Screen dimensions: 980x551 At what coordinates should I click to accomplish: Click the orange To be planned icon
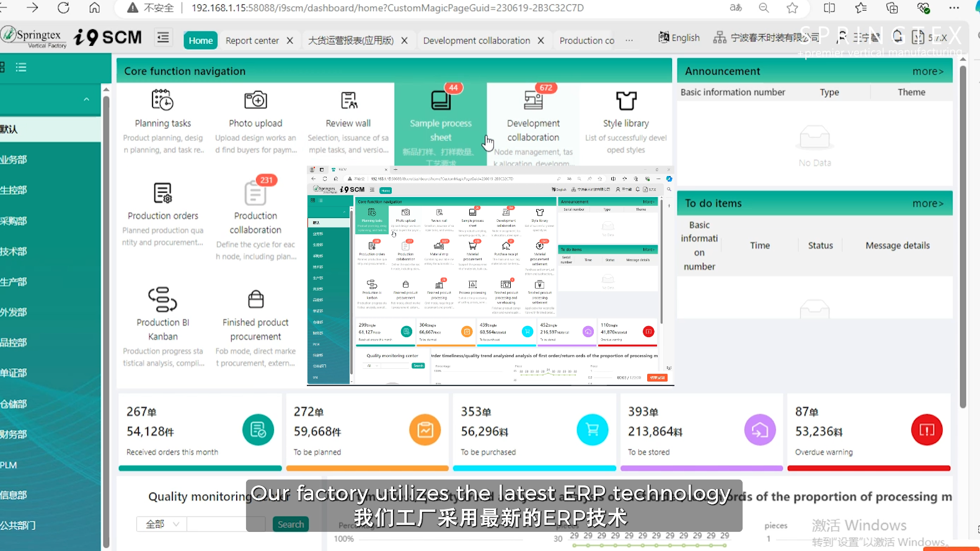(425, 430)
